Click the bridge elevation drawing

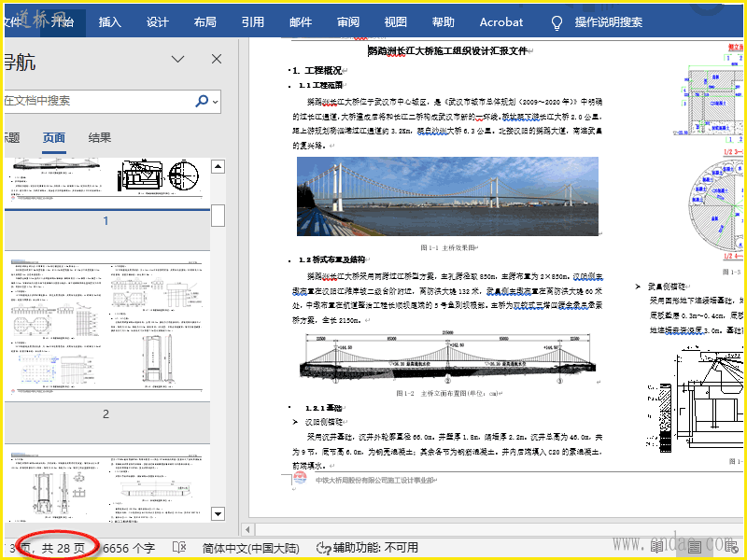tap(448, 357)
